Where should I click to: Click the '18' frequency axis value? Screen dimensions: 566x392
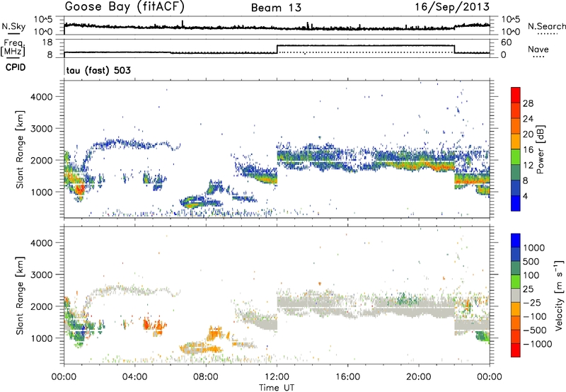[47, 42]
